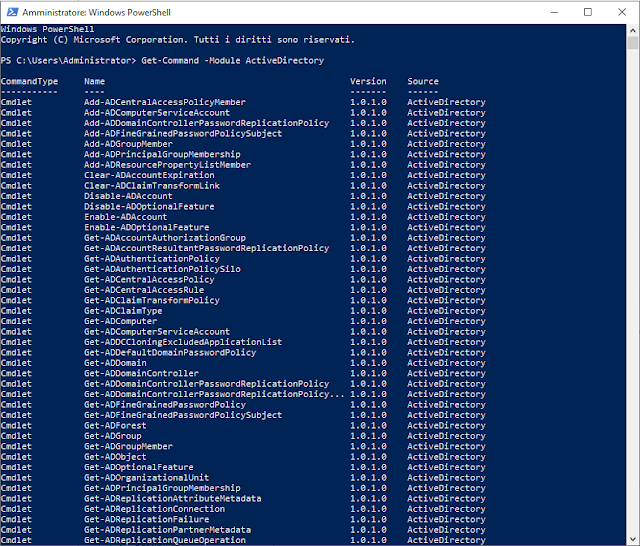
Task: Click the 'CommandType' column header
Action: (x=29, y=82)
